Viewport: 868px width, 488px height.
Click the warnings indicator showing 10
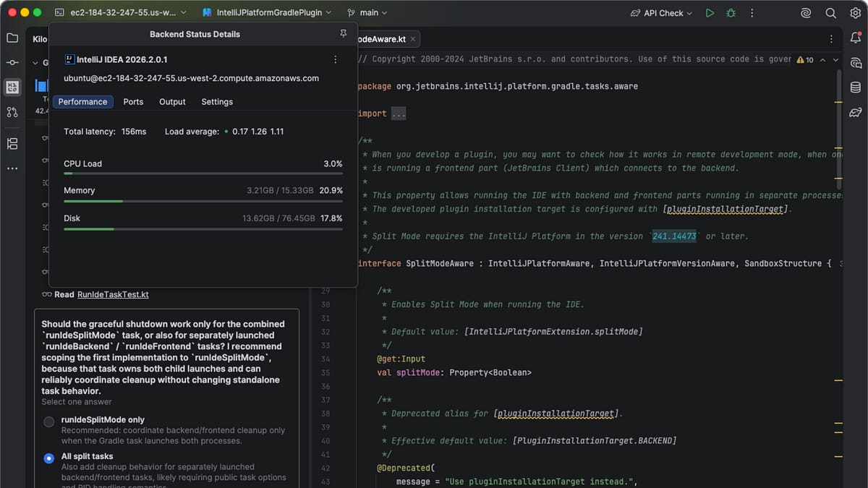(x=805, y=60)
